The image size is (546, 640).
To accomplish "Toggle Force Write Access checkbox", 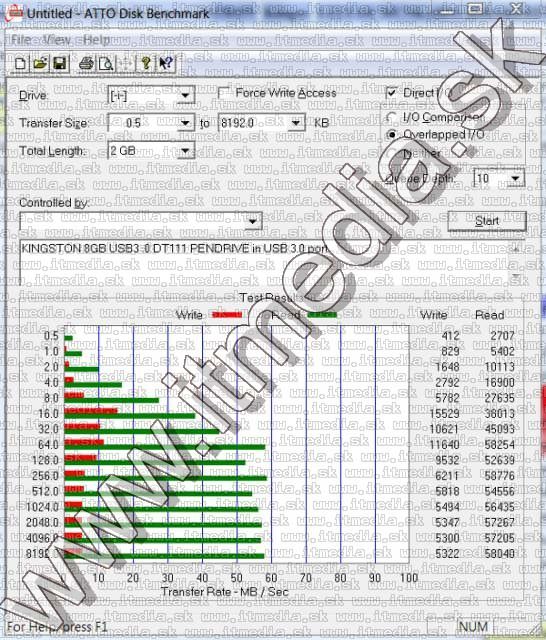I will [x=224, y=93].
